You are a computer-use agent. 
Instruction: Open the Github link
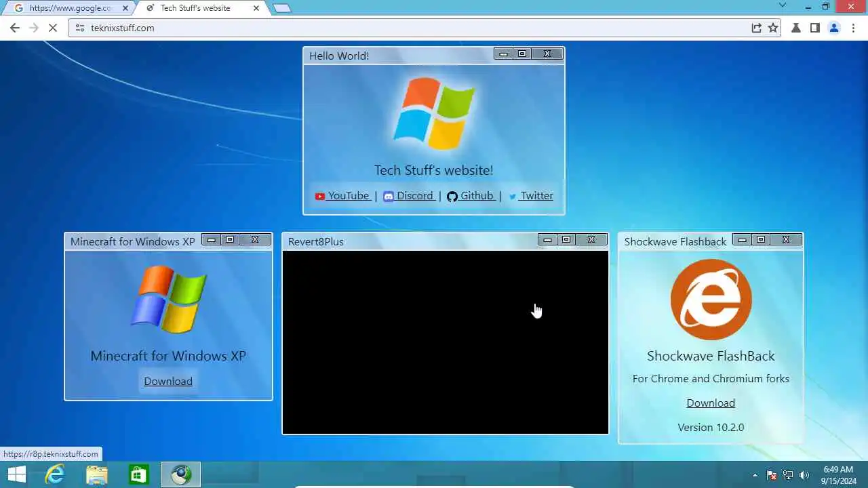coord(471,196)
